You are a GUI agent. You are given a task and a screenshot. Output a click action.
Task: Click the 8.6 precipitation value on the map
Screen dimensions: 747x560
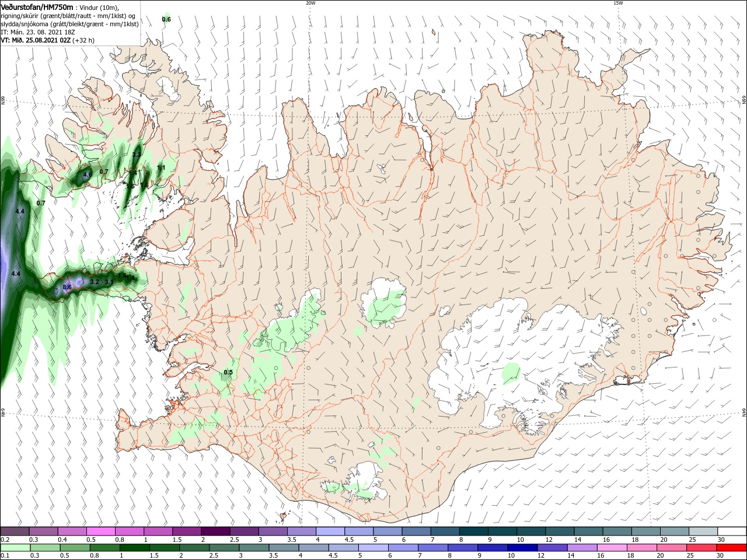(x=67, y=287)
